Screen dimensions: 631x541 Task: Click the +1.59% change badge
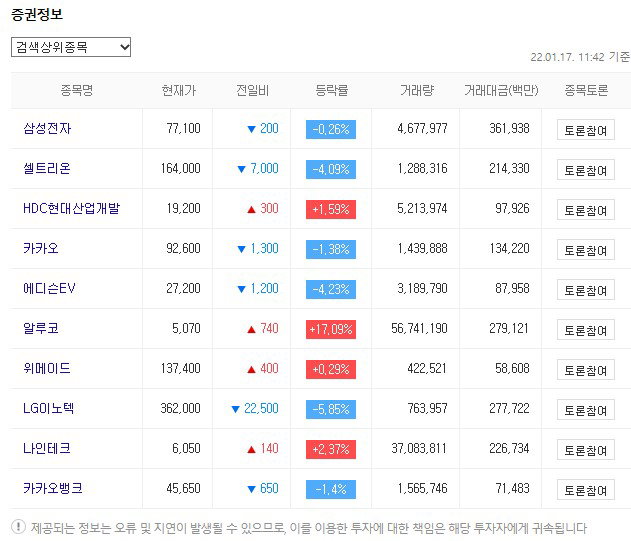pos(331,209)
